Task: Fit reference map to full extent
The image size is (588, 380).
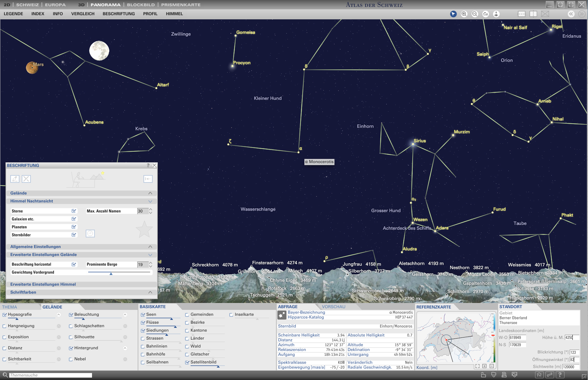Action: (477, 366)
